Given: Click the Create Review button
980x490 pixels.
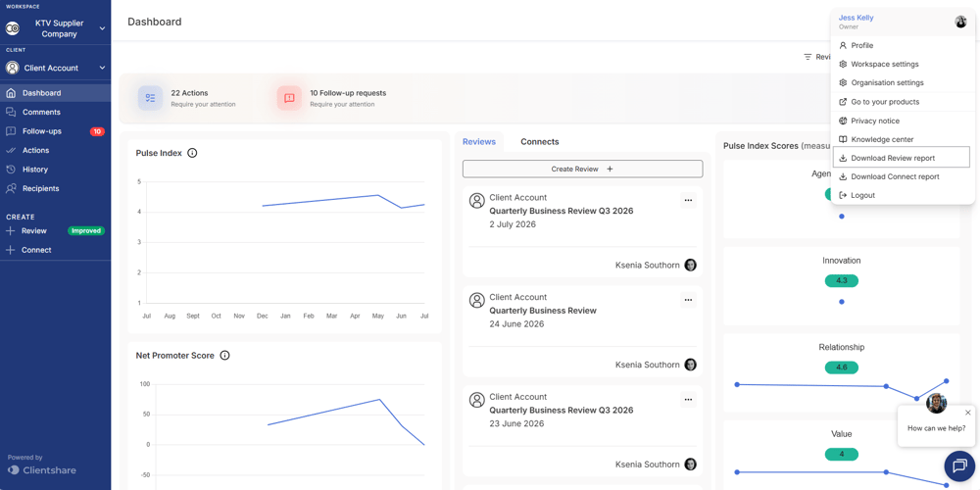Looking at the screenshot, I should (582, 169).
